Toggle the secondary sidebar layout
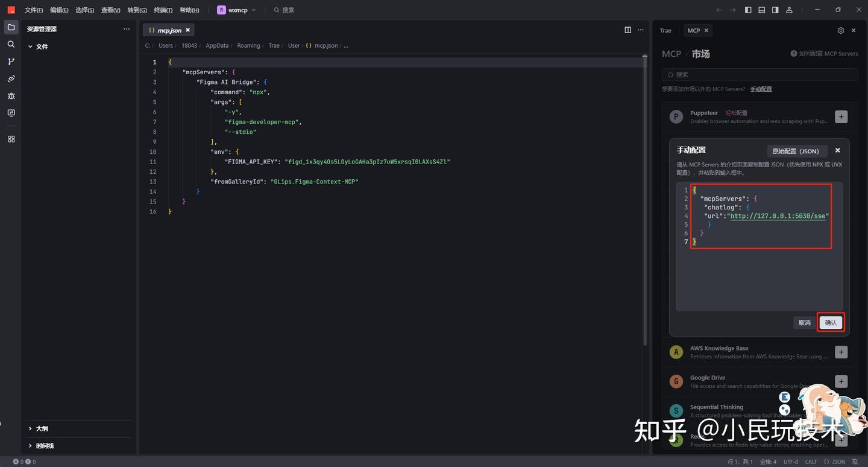 pyautogui.click(x=775, y=10)
